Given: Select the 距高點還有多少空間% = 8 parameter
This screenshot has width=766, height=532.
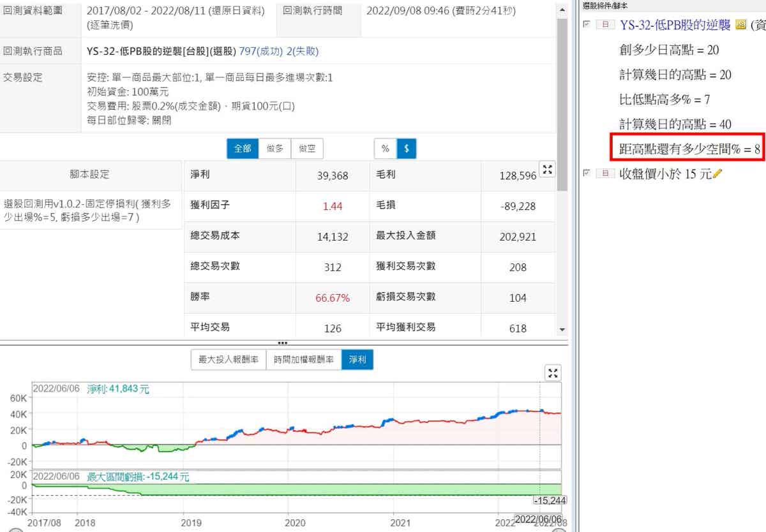Looking at the screenshot, I should [688, 149].
